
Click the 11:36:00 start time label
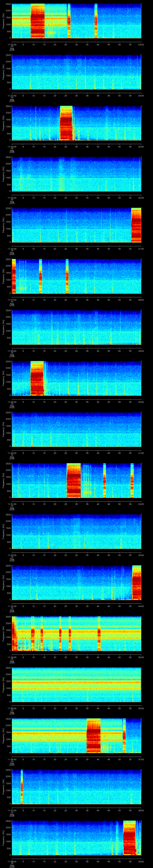point(12,759)
